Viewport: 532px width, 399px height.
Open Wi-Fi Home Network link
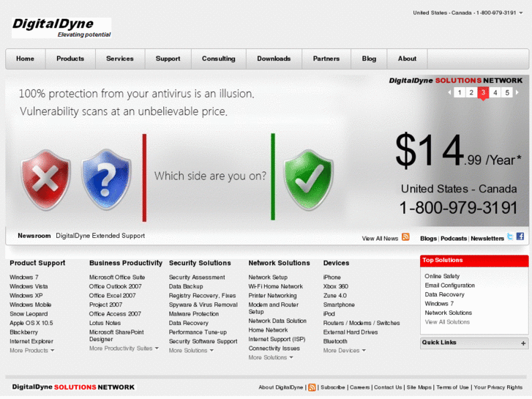pos(275,286)
